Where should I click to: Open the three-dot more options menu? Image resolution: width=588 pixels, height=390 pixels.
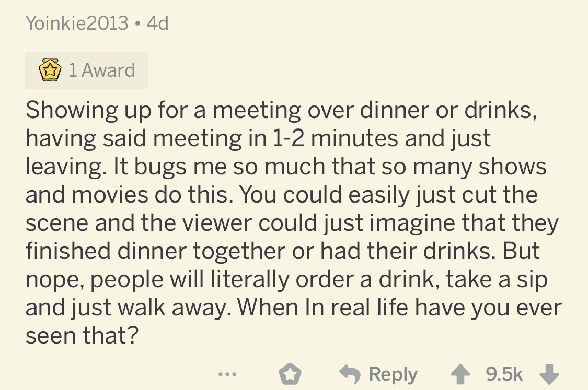(x=228, y=374)
